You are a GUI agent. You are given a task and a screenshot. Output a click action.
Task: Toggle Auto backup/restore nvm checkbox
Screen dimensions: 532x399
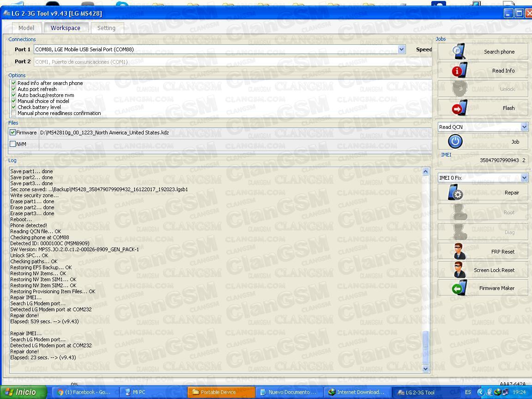[x=13, y=95]
